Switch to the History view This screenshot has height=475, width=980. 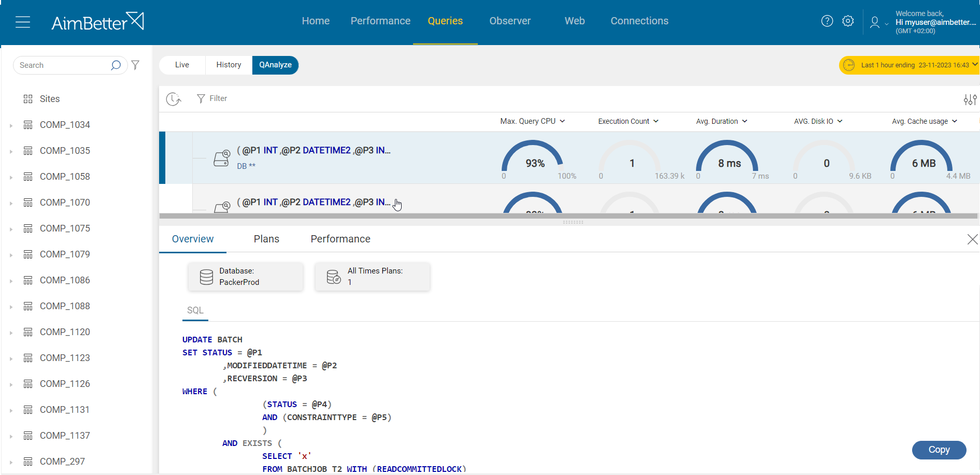(229, 65)
